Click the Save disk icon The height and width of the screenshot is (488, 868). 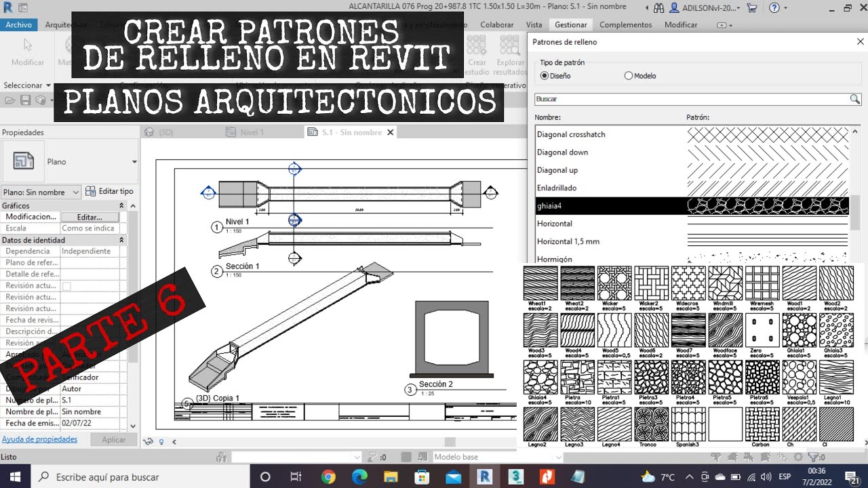click(26, 100)
